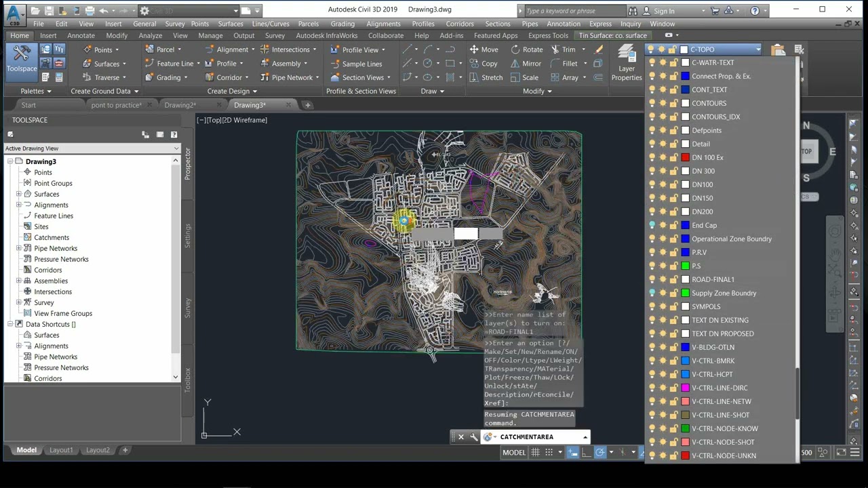
Task: Open the C-TOPO layer dropdown
Action: [x=757, y=49]
